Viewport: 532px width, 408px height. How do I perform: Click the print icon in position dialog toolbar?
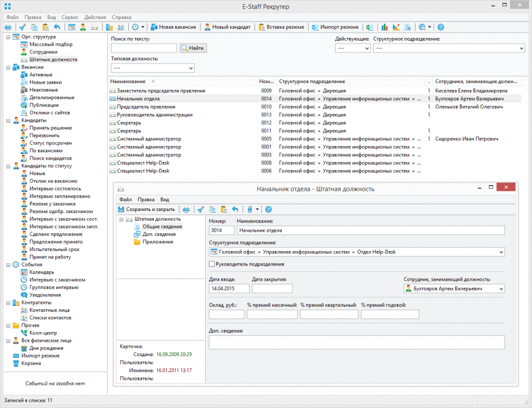point(186,209)
